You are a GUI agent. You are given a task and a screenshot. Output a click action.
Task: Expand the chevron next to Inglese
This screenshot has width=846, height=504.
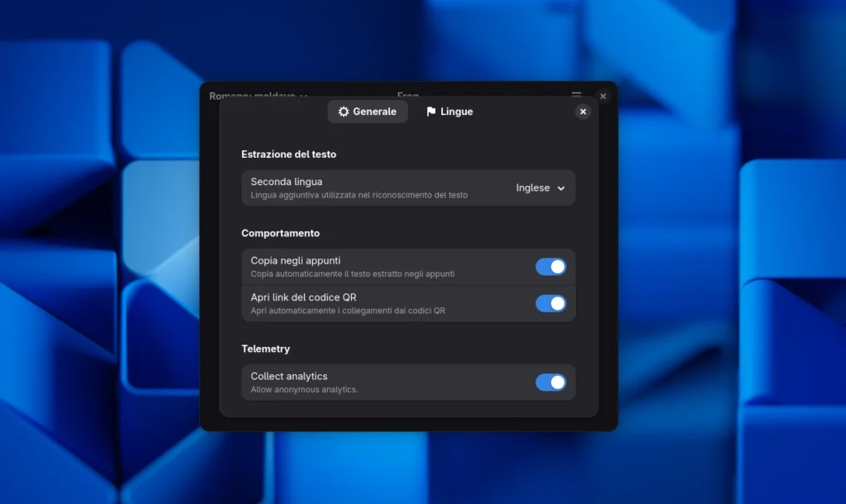tap(562, 188)
